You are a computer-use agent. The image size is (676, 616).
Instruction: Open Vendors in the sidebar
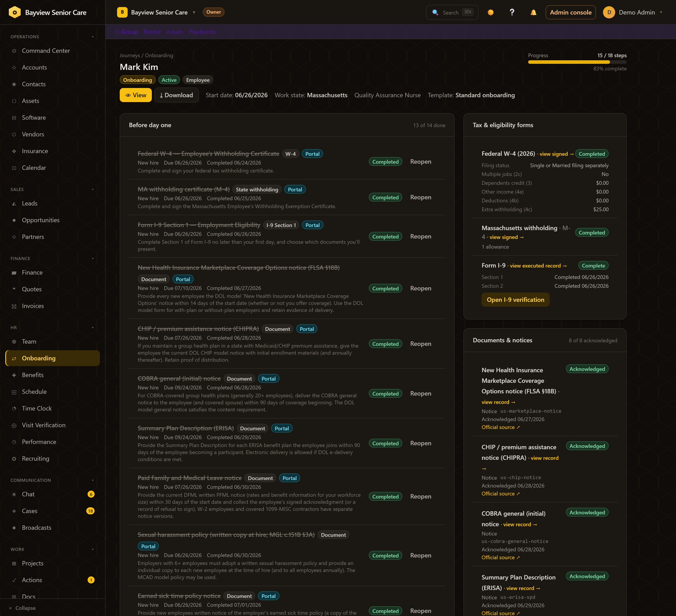point(52,134)
